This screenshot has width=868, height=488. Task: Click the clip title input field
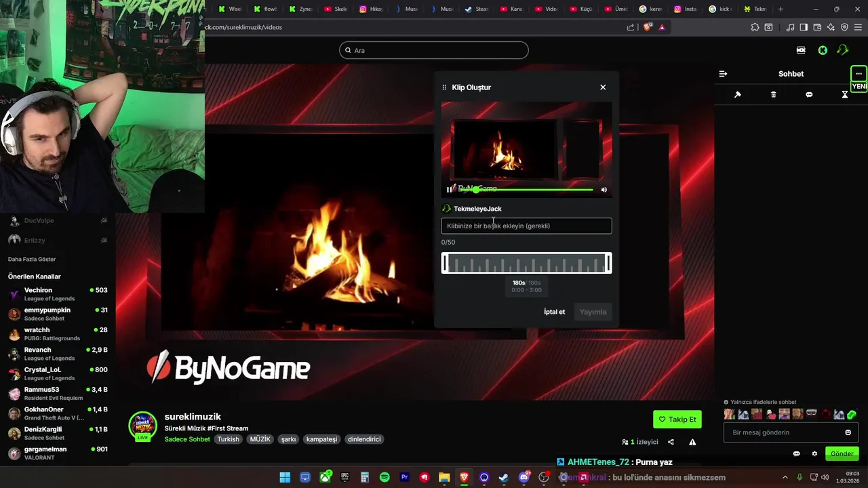coord(526,226)
